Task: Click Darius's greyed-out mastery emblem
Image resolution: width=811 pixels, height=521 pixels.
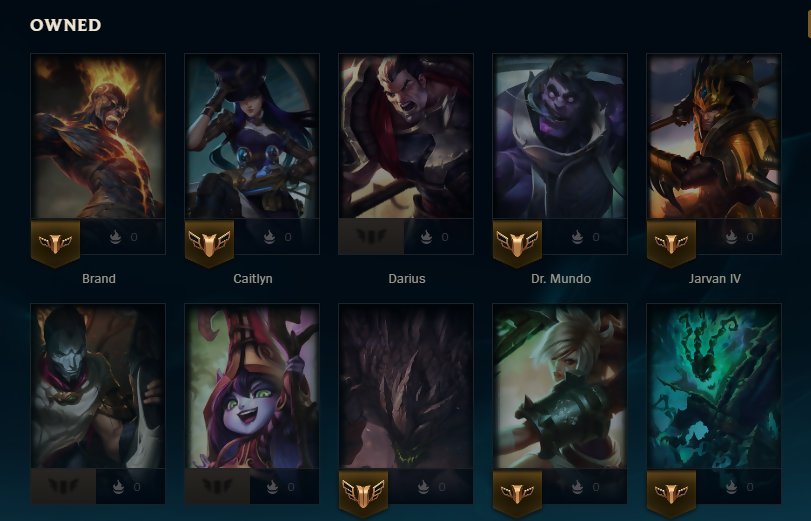Action: tap(371, 236)
